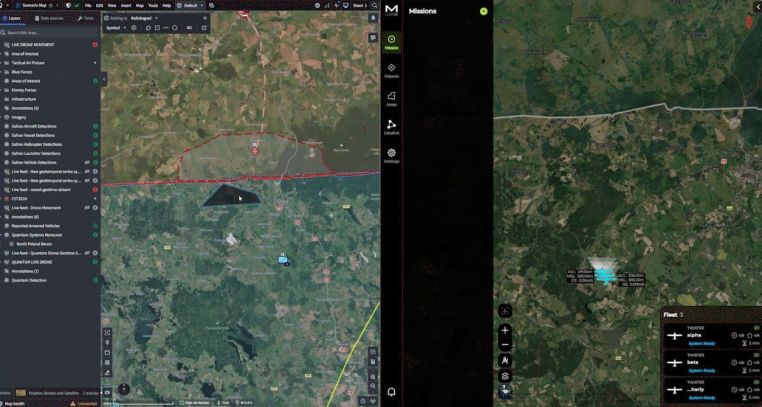
Task: Expand the Tactical Air Picture folder
Action: [x=6, y=62]
